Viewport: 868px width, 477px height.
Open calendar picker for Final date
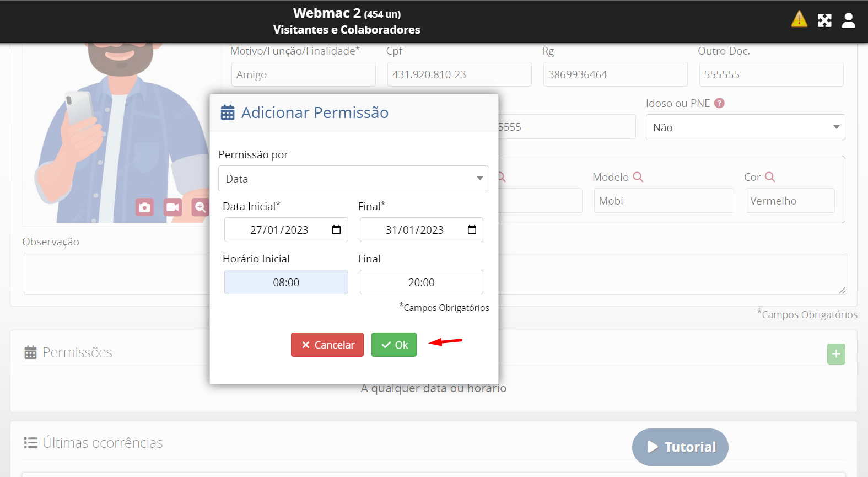(x=472, y=230)
